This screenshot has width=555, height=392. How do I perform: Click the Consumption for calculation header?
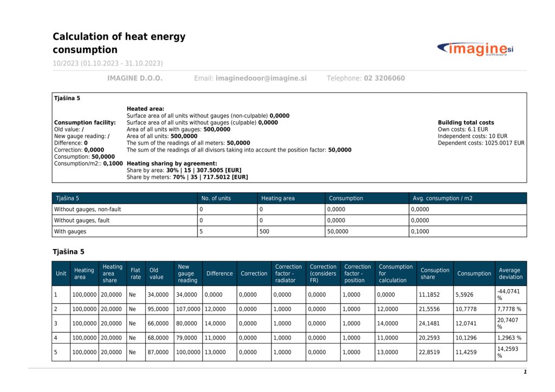[396, 273]
